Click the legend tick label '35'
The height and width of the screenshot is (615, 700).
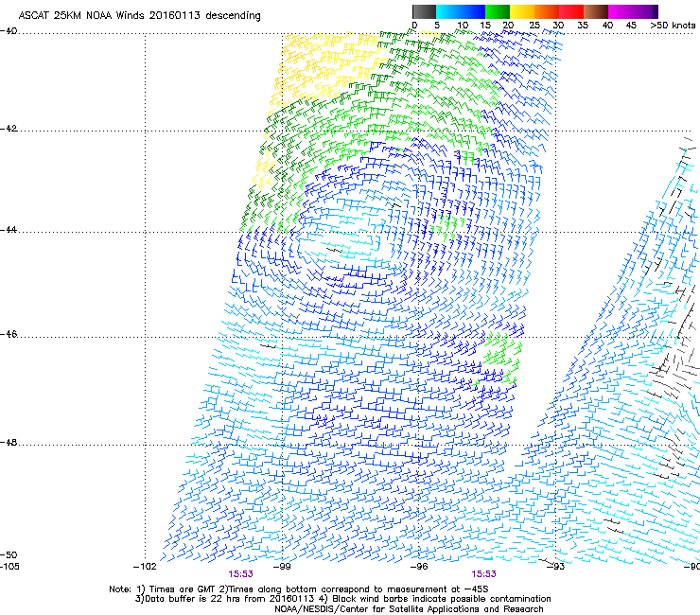[x=583, y=26]
